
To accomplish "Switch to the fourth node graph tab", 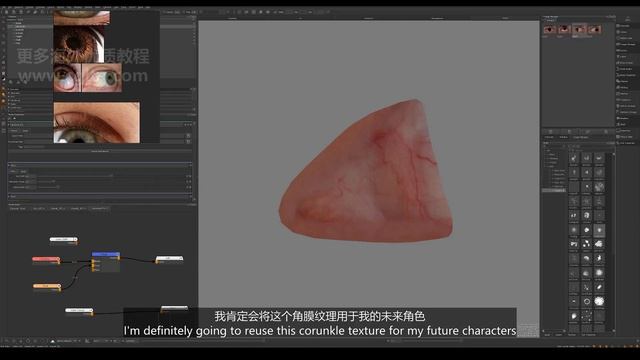I will tap(78, 209).
